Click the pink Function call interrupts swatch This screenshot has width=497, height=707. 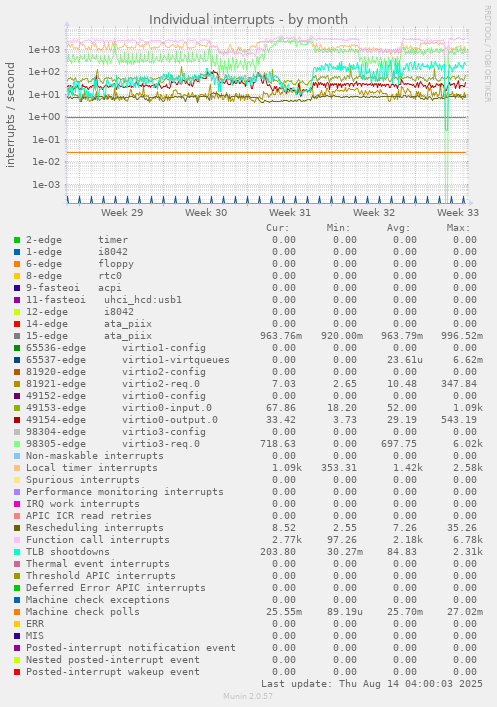[x=17, y=540]
